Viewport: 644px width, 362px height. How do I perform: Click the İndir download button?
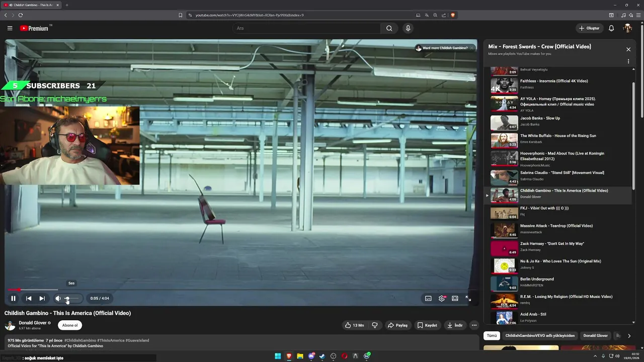(x=455, y=325)
